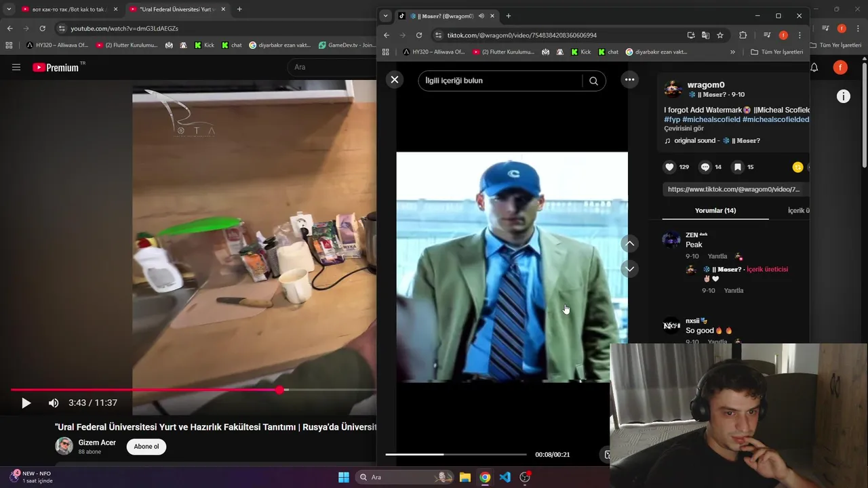Open Flutter Kurulumu bookmark in TikTok window
The width and height of the screenshot is (868, 488).
pyautogui.click(x=503, y=52)
